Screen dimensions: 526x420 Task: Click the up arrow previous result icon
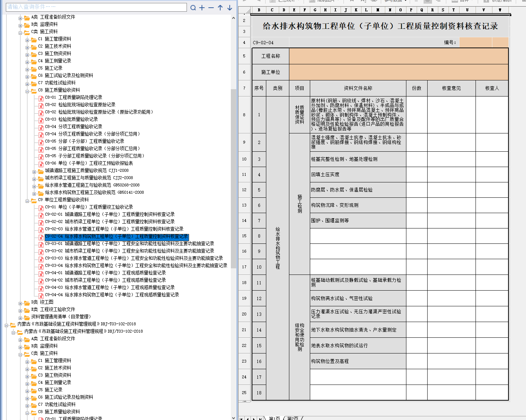220,8
